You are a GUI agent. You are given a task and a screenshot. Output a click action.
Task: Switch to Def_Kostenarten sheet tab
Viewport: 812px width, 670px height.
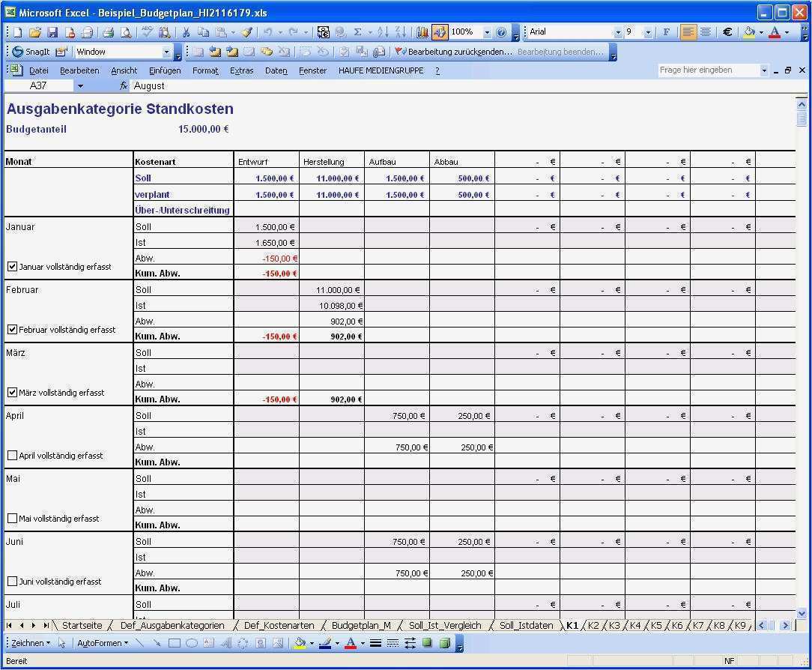pos(279,626)
